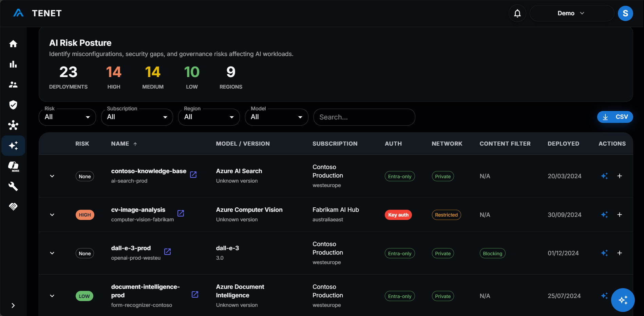Open the user avatar S menu
This screenshot has height=316, width=644.
click(x=625, y=13)
